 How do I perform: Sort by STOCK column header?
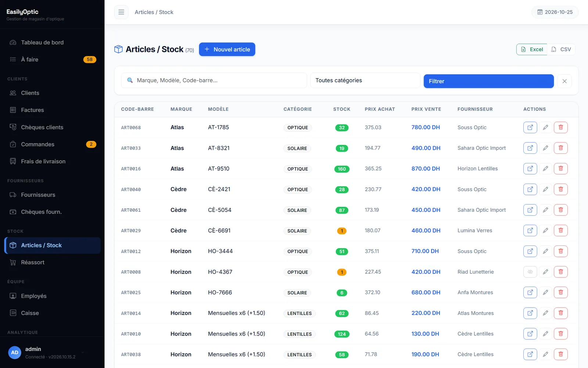pos(342,109)
